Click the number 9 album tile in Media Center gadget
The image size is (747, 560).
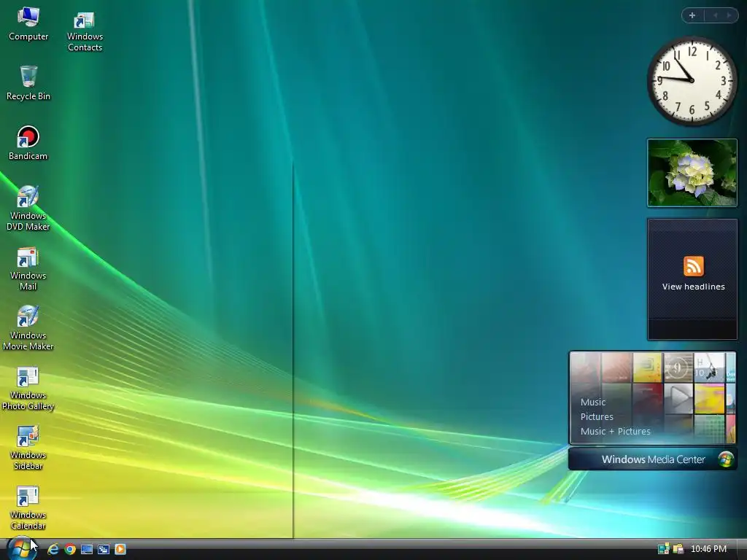pyautogui.click(x=678, y=367)
